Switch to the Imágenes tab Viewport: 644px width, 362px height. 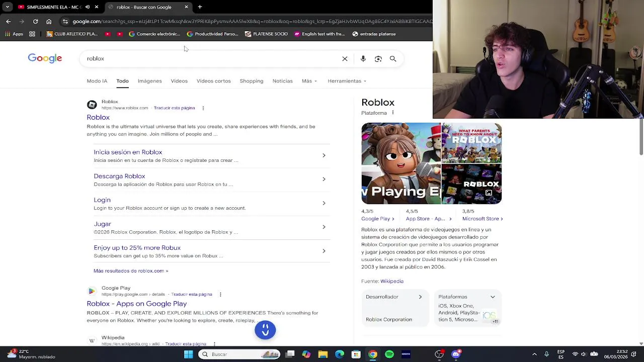150,81
